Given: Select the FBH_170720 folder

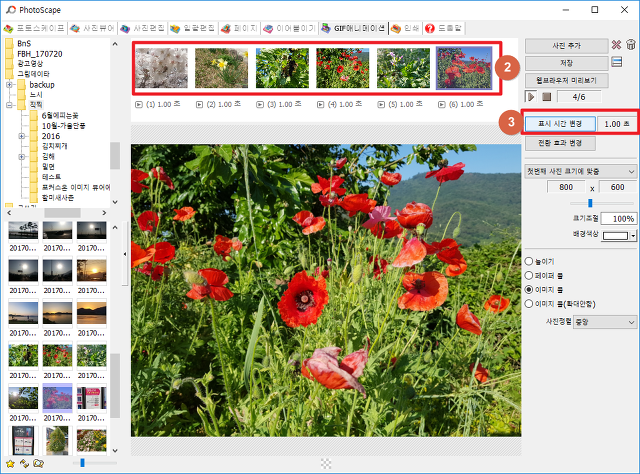Looking at the screenshot, I should (40, 54).
